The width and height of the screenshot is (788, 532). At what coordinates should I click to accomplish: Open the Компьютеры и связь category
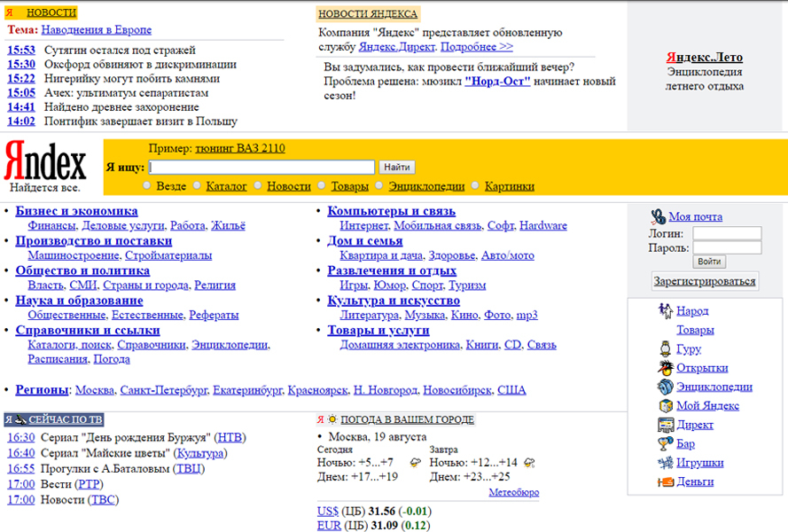pos(391,211)
